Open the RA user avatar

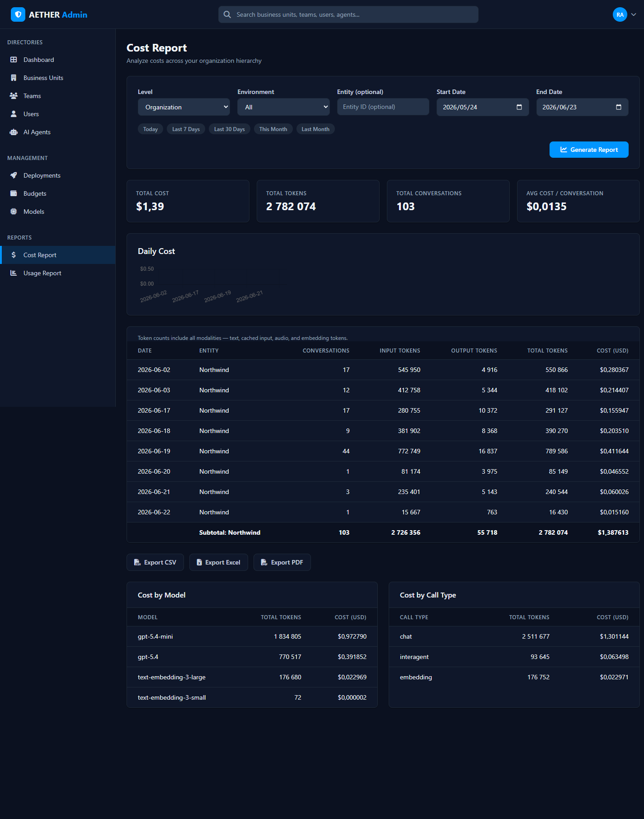tap(620, 14)
